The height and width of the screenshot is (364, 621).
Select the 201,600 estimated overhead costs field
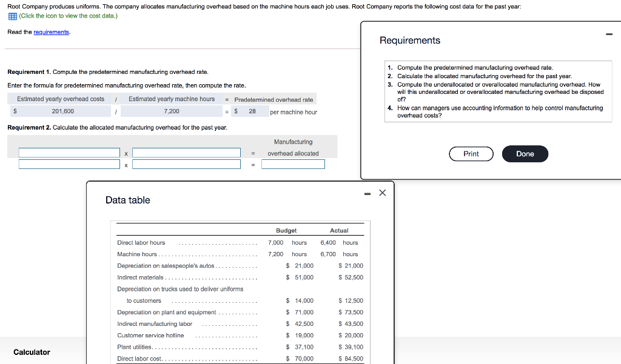point(61,111)
